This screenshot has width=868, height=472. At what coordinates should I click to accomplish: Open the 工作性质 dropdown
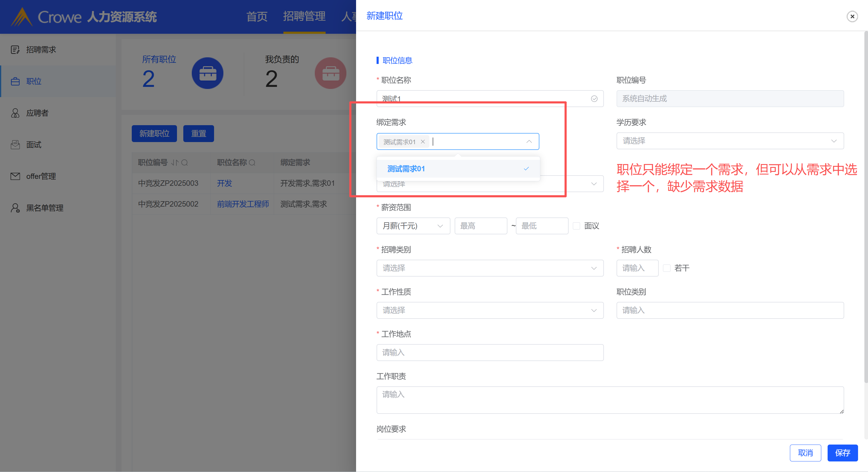tap(490, 310)
